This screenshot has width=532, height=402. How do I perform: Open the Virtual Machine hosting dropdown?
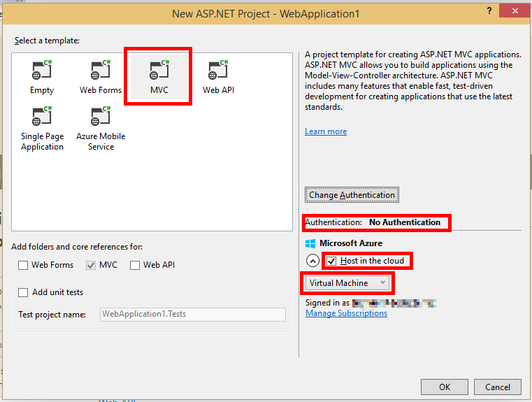point(347,283)
